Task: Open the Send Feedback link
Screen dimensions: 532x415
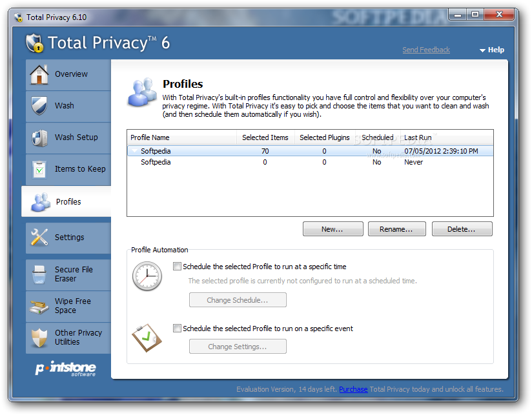Action: [426, 50]
